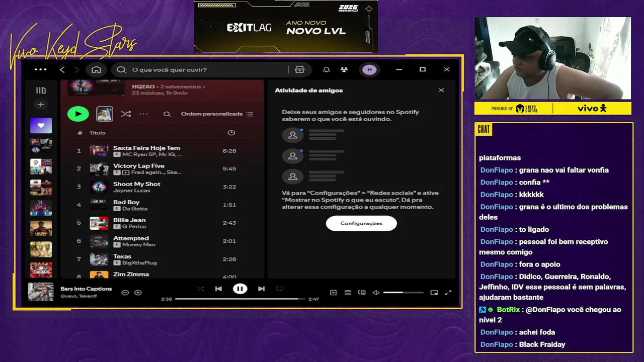Close the 'Atividade de amigos' panel
This screenshot has width=644, height=362.
pos(441,90)
